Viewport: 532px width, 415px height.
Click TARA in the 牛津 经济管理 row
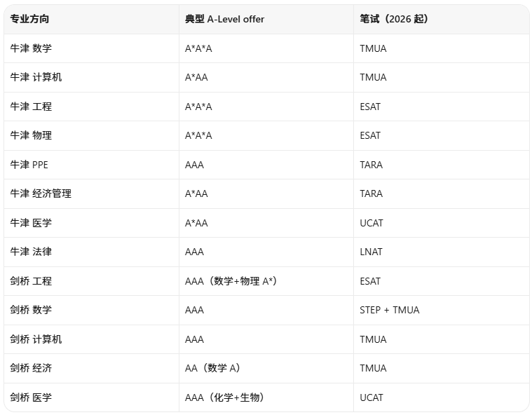371,193
